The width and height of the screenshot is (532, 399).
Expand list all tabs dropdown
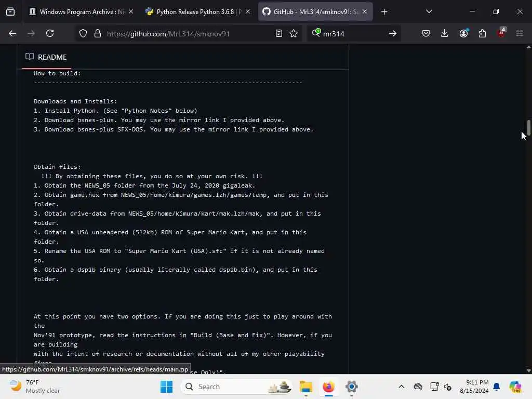point(429,11)
